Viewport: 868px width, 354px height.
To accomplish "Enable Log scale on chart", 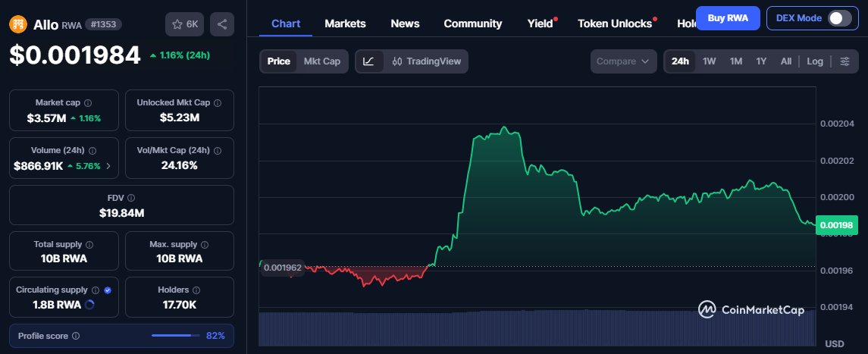I will 814,61.
